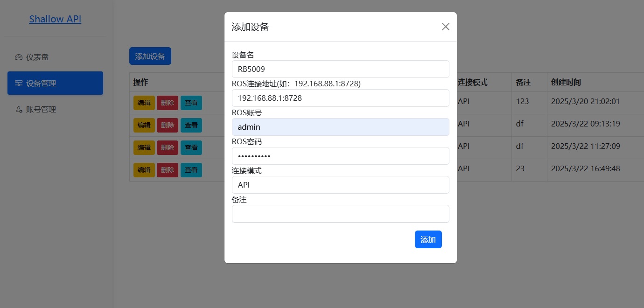Click the blue 添加设备 button above the table

click(x=150, y=56)
